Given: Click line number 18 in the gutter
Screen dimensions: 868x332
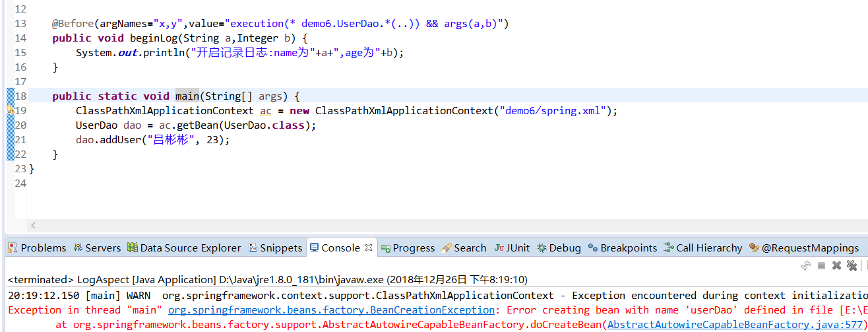Looking at the screenshot, I should click(x=20, y=96).
